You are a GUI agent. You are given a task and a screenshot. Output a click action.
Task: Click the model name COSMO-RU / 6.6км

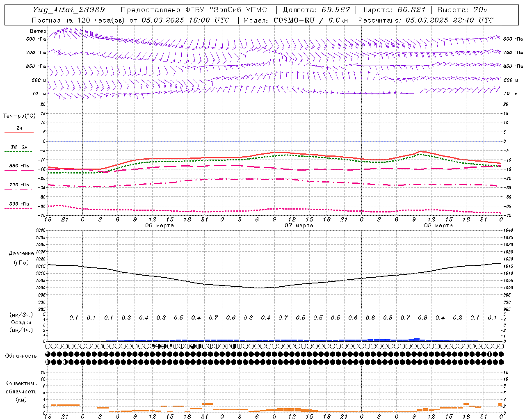[x=311, y=20]
